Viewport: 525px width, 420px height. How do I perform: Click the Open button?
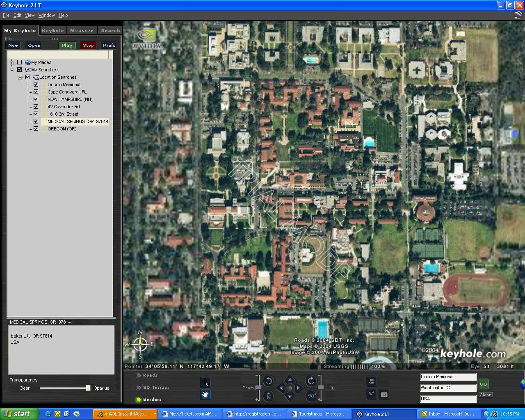(34, 46)
